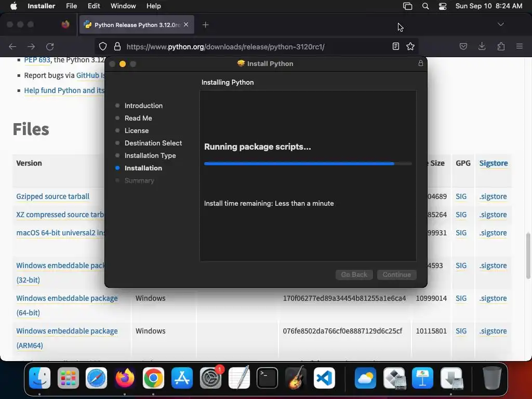Open the Trash in the Dock

[x=491, y=378]
